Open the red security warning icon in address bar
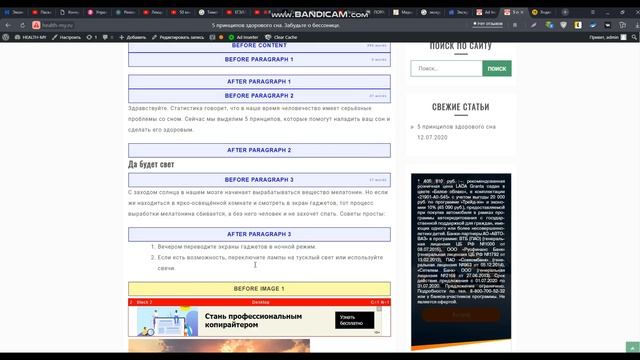This screenshot has width=640, height=360. pos(36,25)
